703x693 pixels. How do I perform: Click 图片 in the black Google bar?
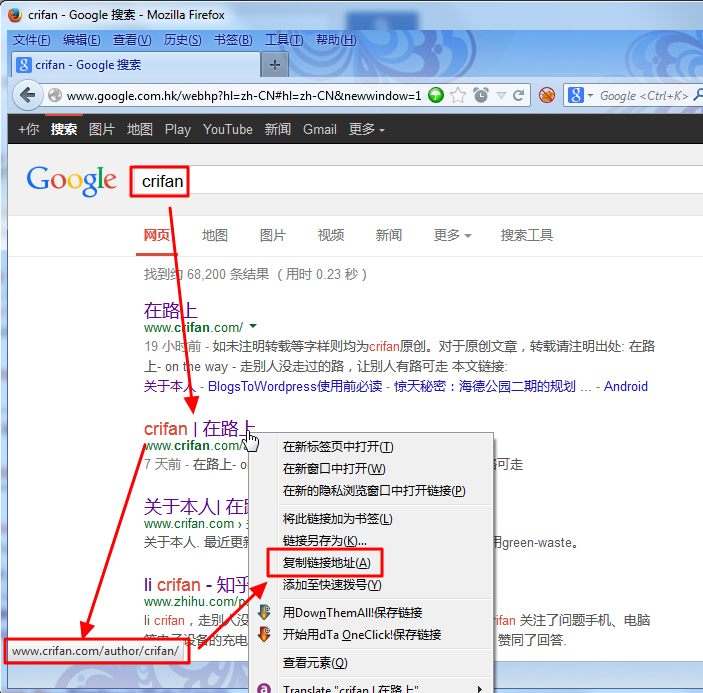[102, 130]
